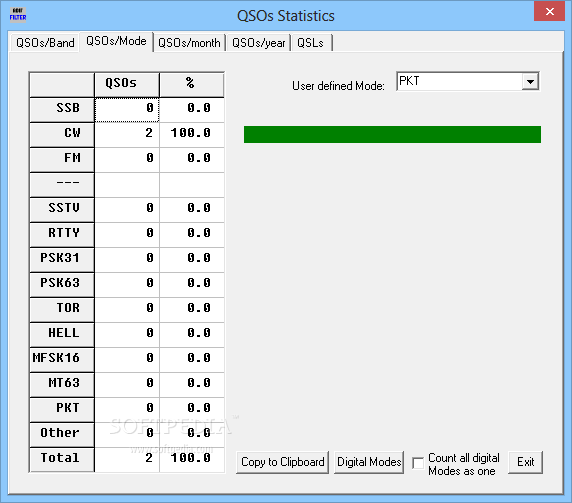572x503 pixels.
Task: Click the PSK63 row header
Action: click(x=62, y=285)
